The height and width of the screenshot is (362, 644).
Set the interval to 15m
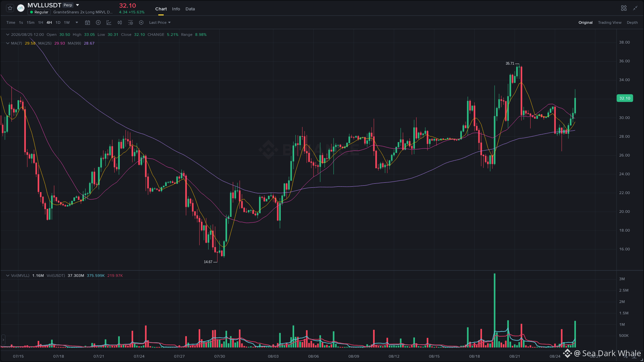31,22
